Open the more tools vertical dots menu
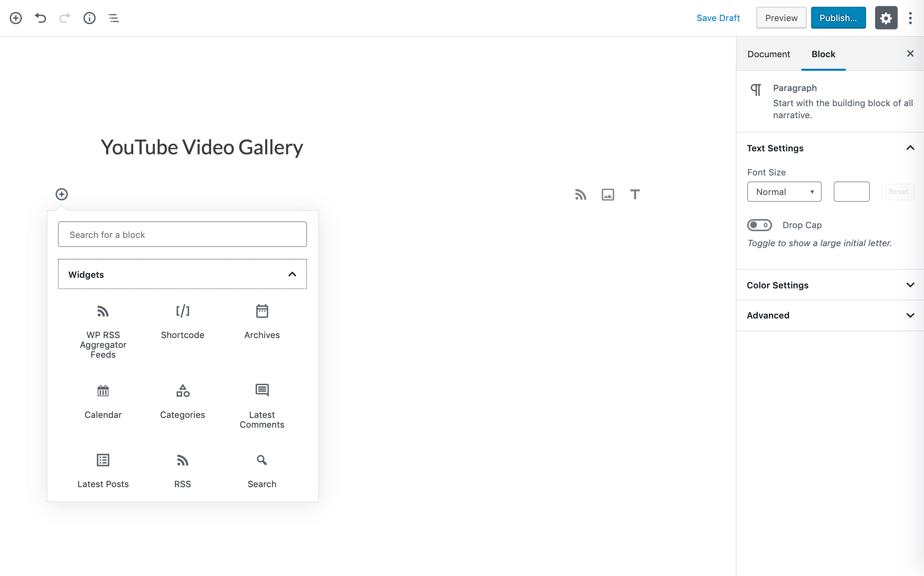Screen dimensions: 924x576 click(910, 18)
